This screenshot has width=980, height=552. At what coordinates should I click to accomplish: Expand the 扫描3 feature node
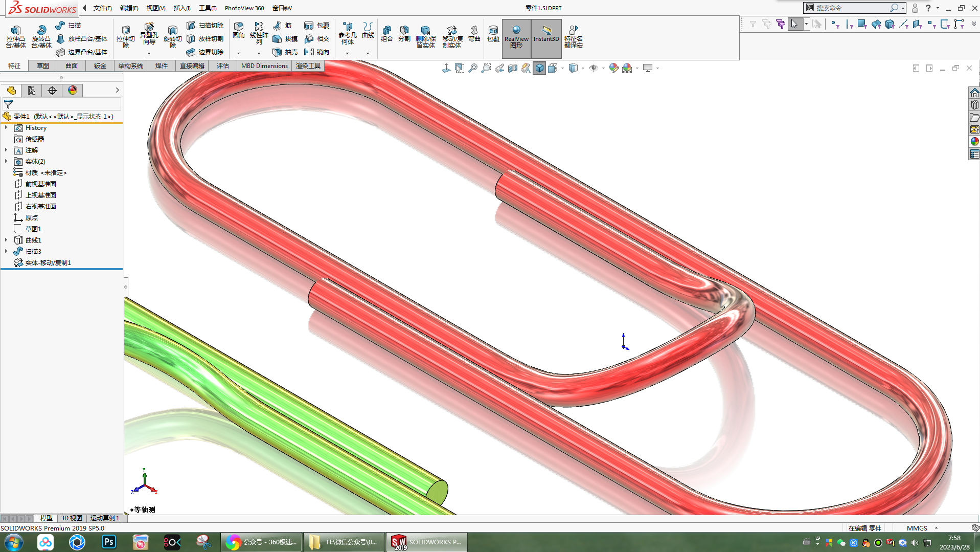click(6, 251)
